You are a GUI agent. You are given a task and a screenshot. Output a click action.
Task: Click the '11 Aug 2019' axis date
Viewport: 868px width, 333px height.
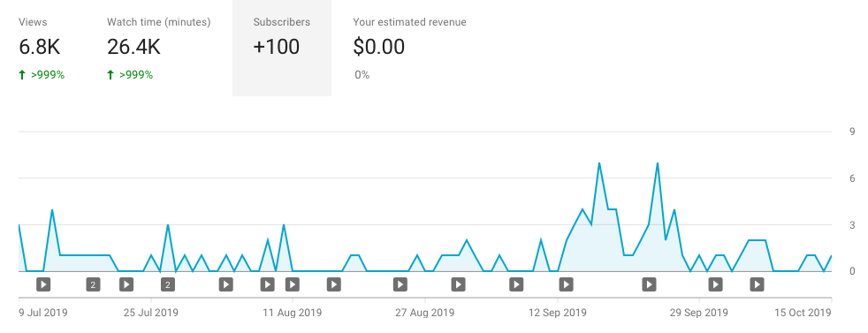(293, 313)
